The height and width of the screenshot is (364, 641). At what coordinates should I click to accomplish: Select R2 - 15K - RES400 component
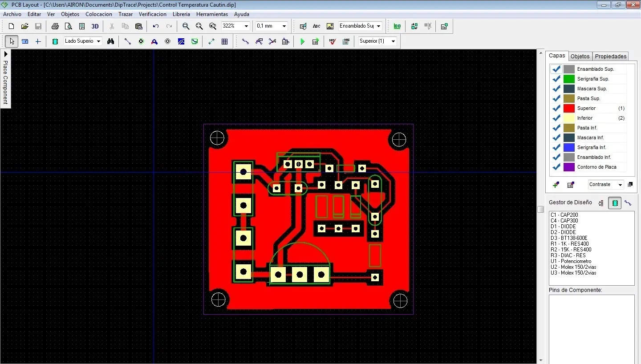pos(571,250)
